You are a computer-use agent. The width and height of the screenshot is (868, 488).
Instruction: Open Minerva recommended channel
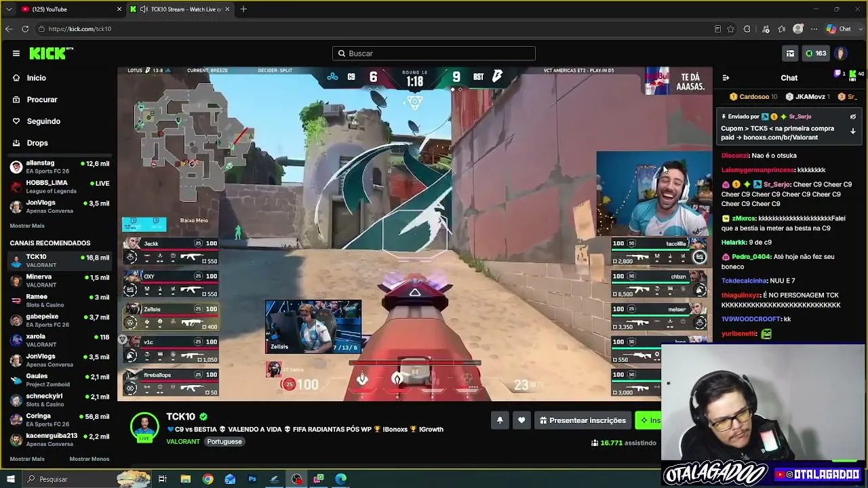60,281
